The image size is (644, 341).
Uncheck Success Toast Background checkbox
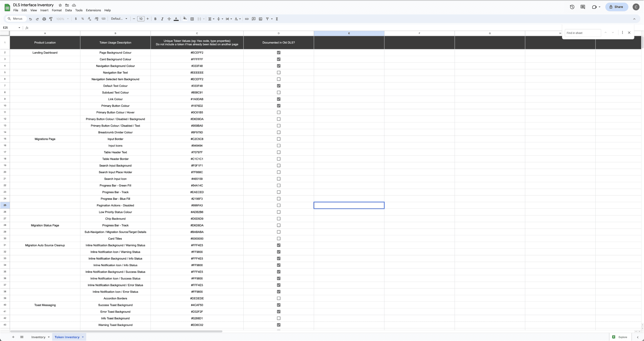click(279, 305)
